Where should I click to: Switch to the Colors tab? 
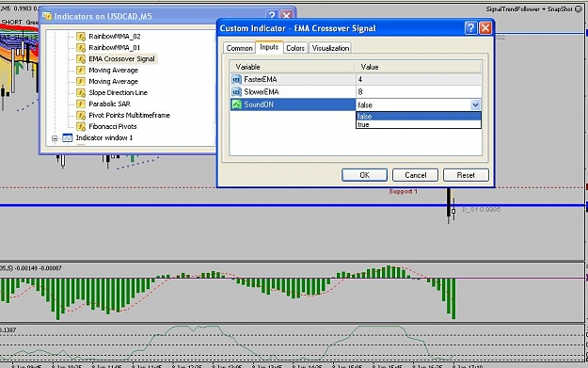295,48
